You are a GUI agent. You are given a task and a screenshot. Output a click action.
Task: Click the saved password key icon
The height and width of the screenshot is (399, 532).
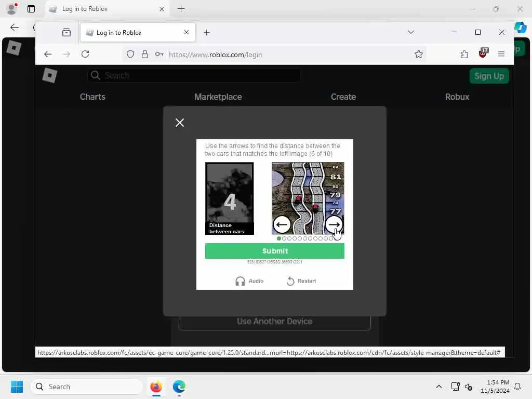159,54
